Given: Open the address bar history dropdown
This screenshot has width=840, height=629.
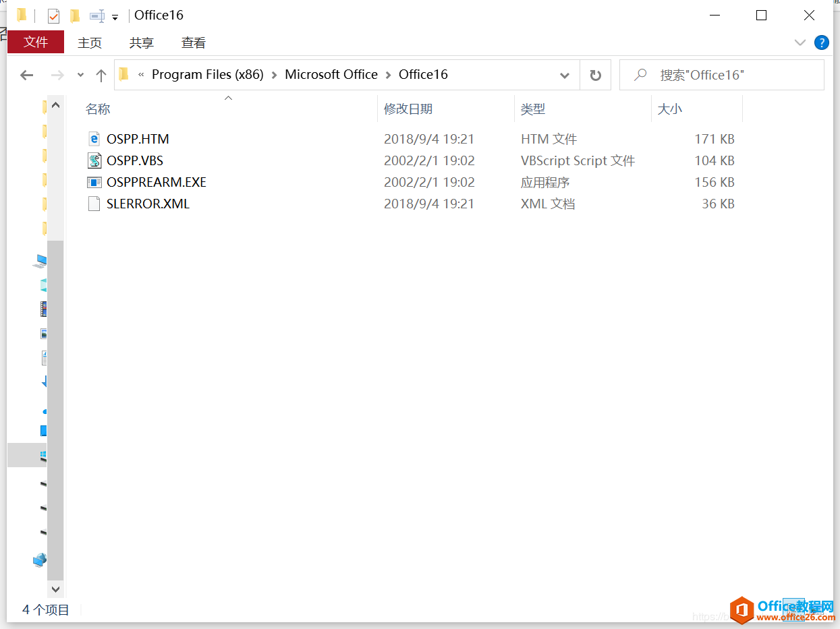Looking at the screenshot, I should 565,75.
